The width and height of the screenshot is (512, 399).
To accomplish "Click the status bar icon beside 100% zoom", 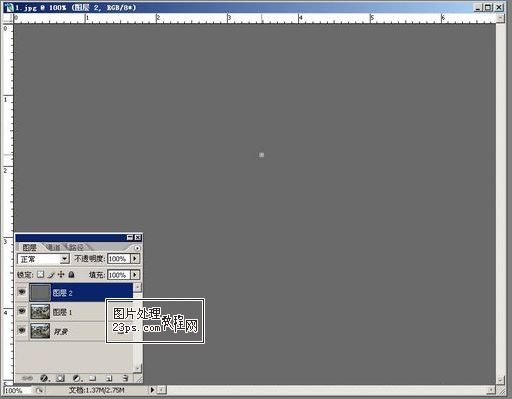I will pyautogui.click(x=39, y=390).
